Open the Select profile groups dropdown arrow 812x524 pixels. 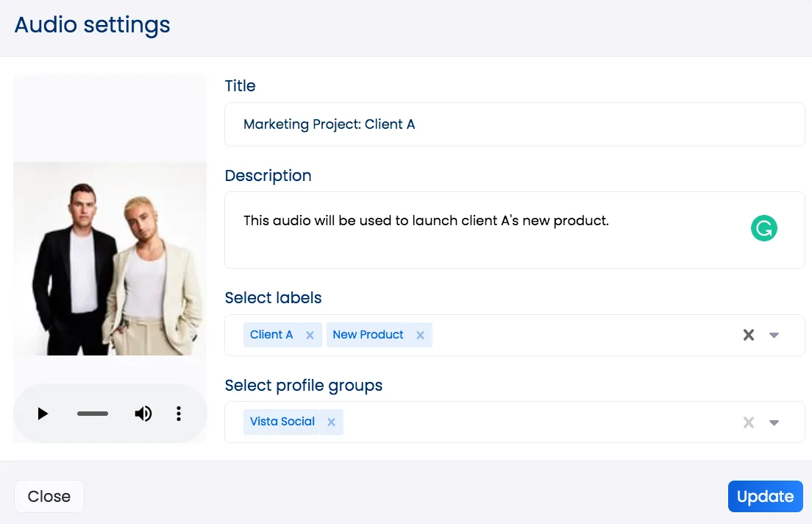774,422
